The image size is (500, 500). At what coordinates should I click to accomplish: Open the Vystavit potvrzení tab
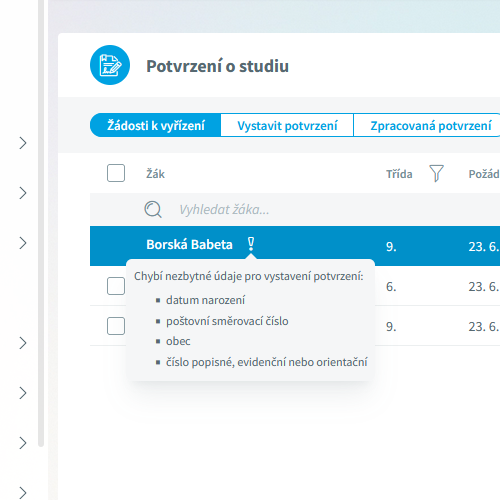pyautogui.click(x=287, y=125)
